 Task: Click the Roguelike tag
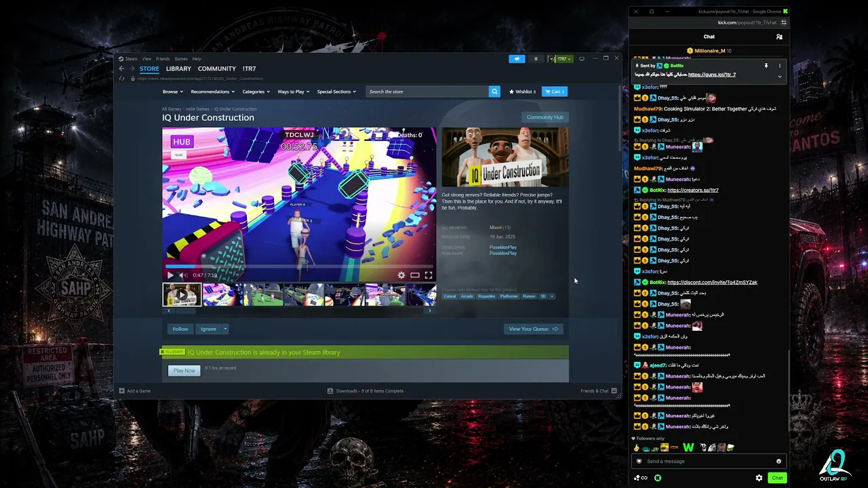pos(486,296)
